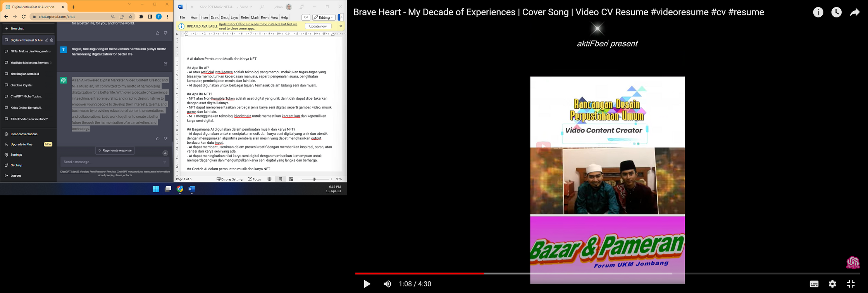868x293 pixels.
Task: Toggle subtitles on the video player
Action: [x=814, y=284]
